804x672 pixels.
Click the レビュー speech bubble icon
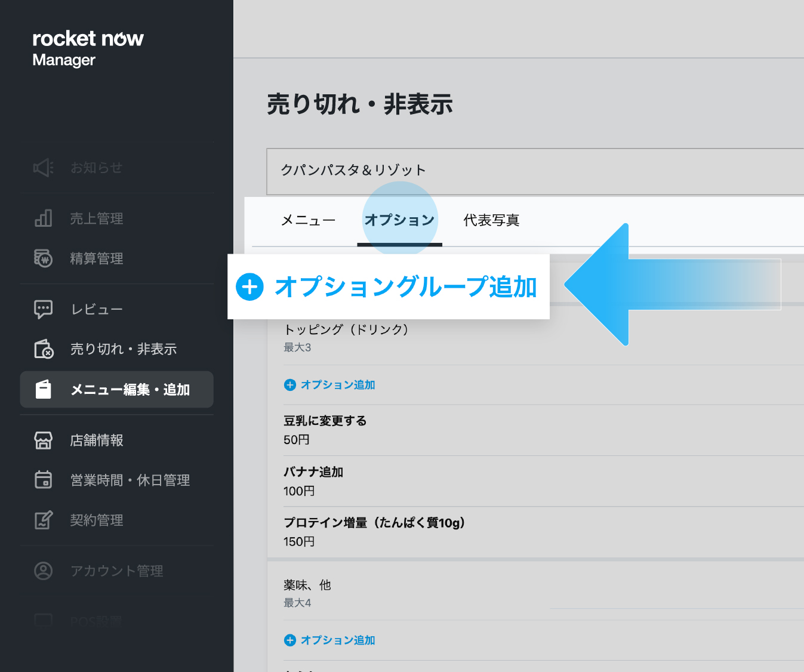click(x=44, y=309)
